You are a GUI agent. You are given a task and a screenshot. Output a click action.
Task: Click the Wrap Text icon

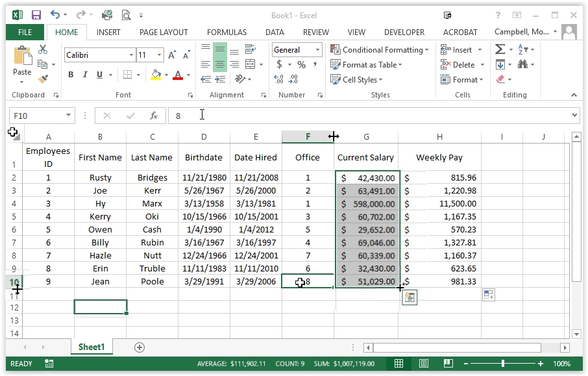250,50
